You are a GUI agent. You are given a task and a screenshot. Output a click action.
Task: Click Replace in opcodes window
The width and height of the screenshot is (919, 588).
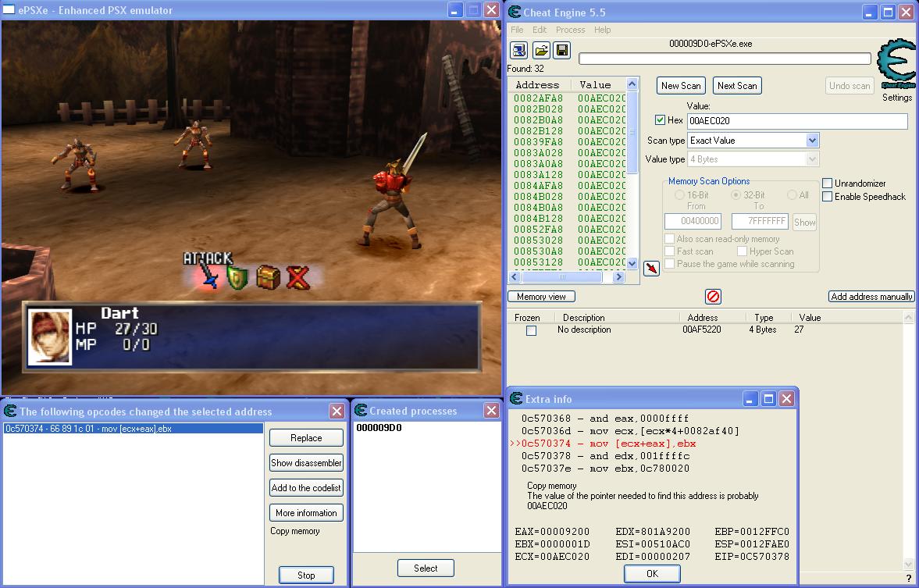pyautogui.click(x=306, y=438)
